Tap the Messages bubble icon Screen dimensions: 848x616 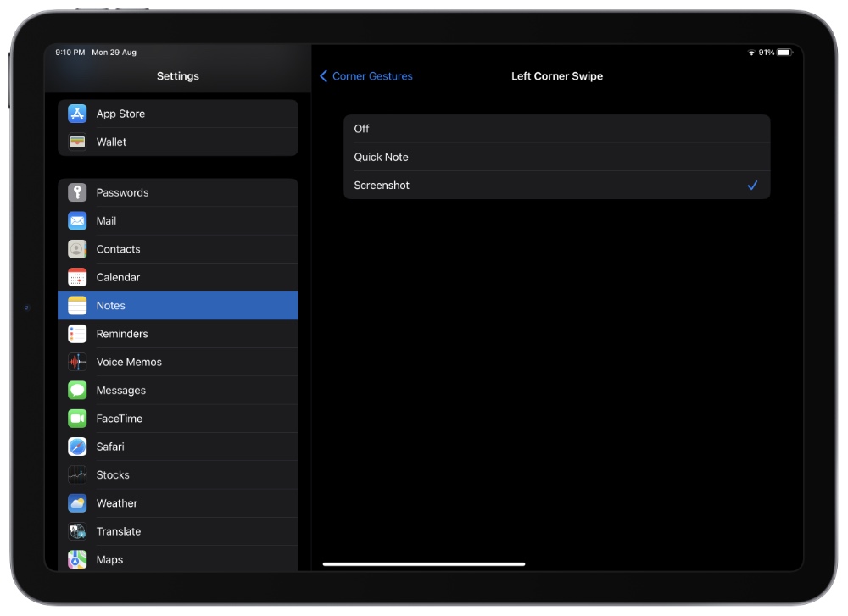click(77, 390)
